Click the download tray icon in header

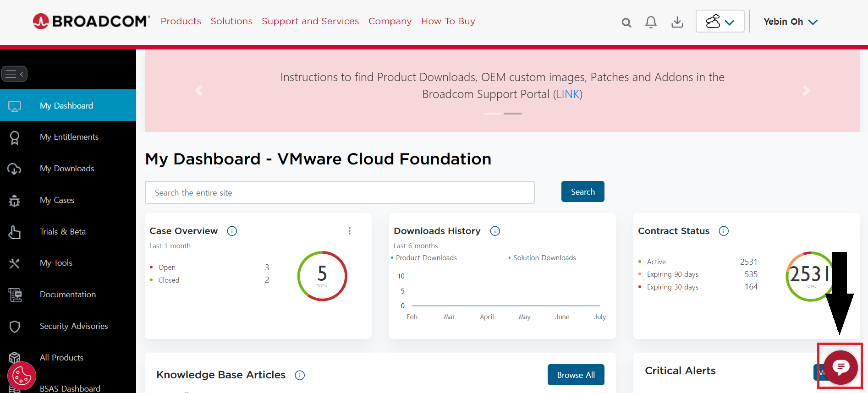(677, 22)
